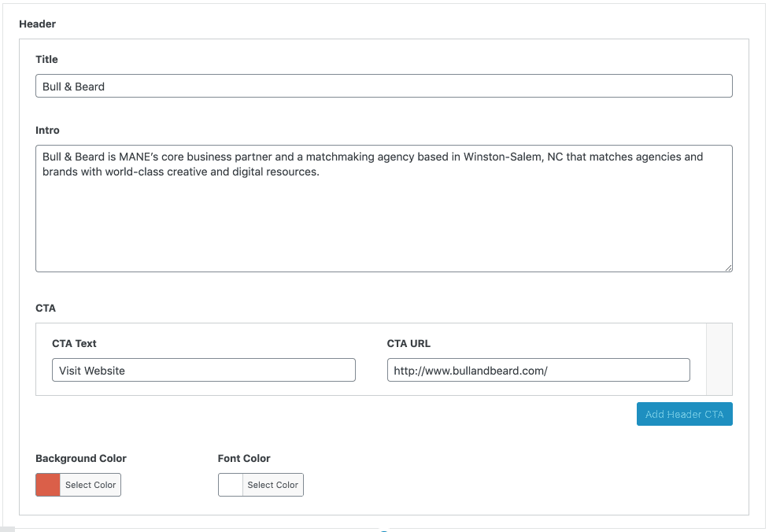Open the Font Color white swatch
This screenshot has width=769, height=532.
[x=231, y=485]
